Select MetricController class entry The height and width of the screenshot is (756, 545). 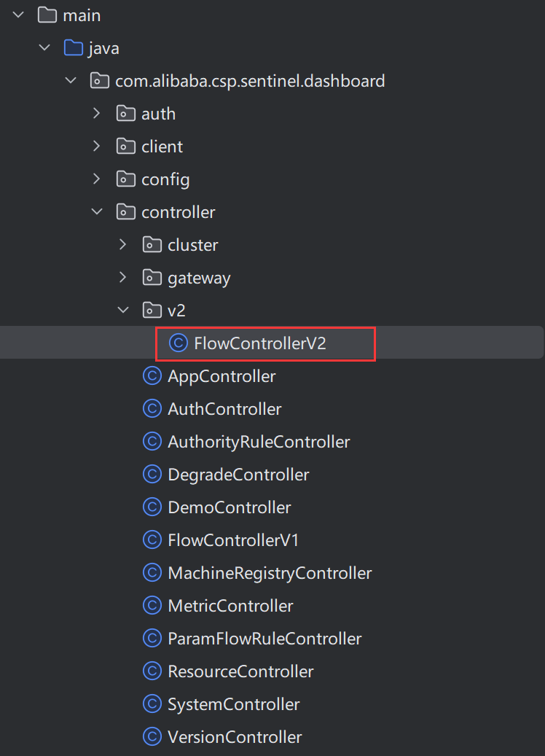(230, 606)
